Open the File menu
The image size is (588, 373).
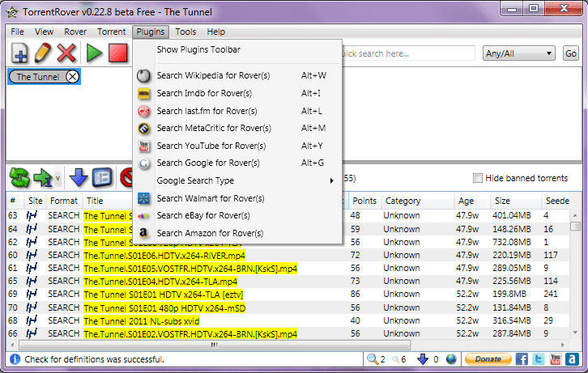pos(17,32)
